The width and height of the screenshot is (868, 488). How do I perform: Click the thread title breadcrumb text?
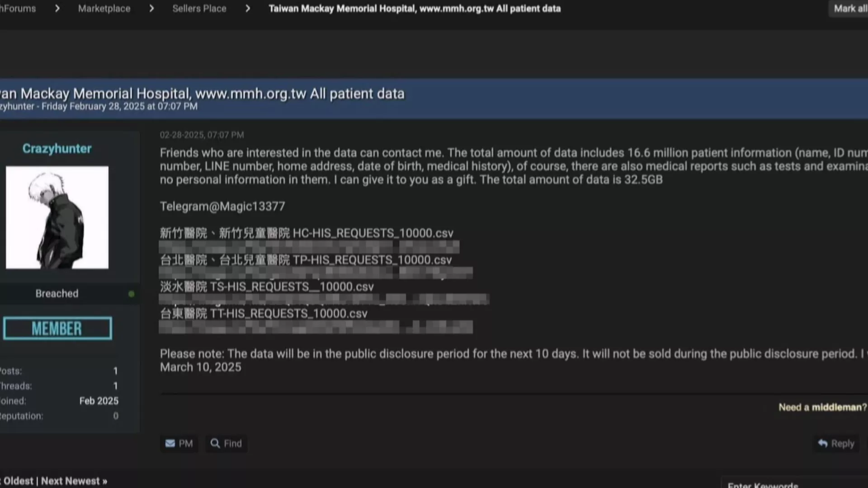pyautogui.click(x=415, y=9)
